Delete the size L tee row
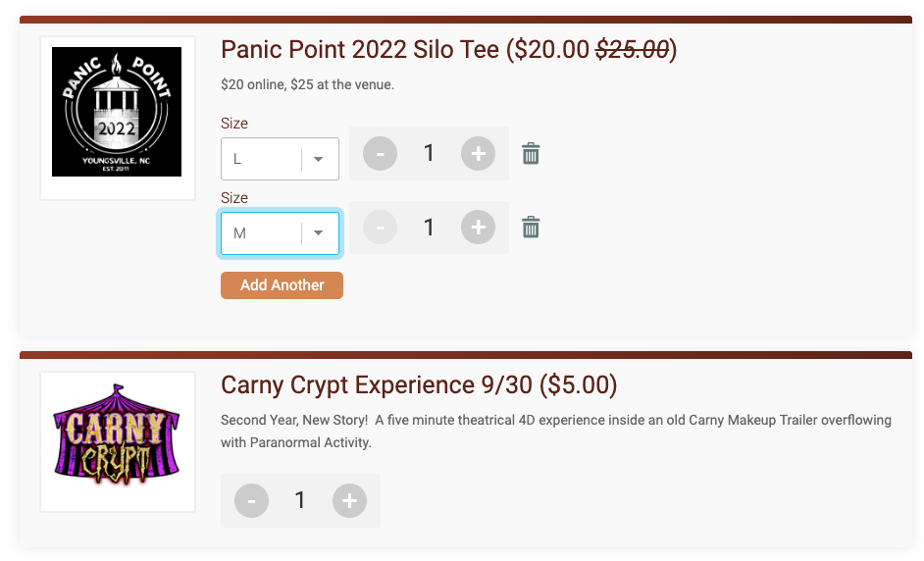924x561 pixels. coord(531,153)
